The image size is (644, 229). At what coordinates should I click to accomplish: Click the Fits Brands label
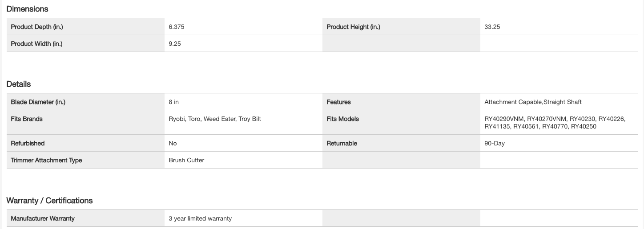(27, 119)
